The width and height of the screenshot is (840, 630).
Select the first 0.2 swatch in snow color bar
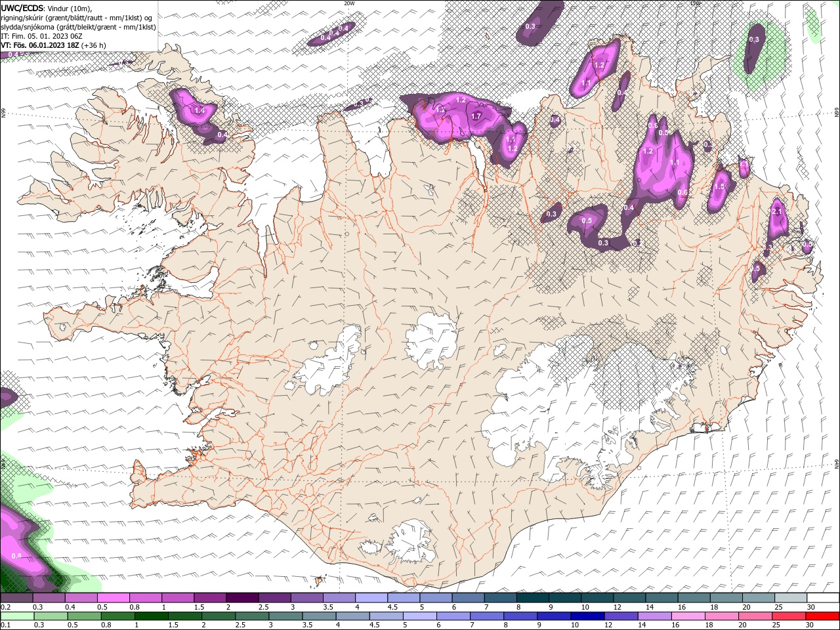coord(16,597)
